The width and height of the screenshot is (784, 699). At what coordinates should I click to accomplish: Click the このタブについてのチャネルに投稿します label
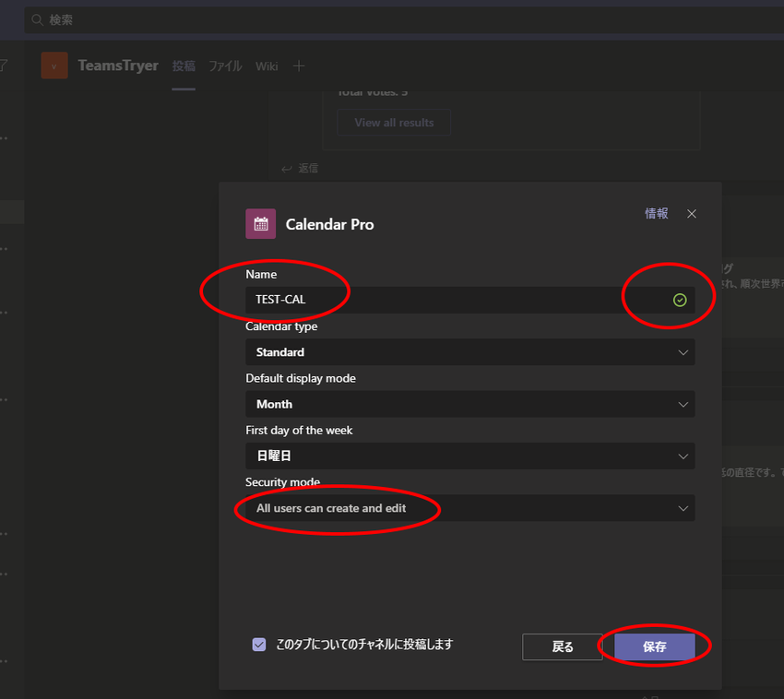point(364,645)
